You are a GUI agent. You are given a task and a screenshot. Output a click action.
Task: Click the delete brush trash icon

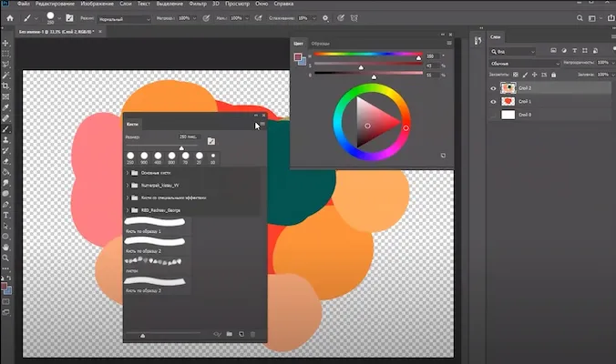[x=253, y=334]
